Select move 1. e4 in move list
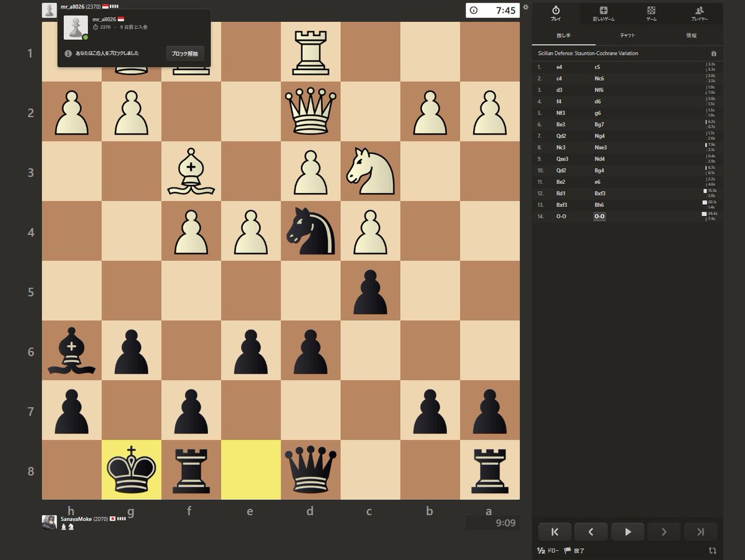 [559, 67]
